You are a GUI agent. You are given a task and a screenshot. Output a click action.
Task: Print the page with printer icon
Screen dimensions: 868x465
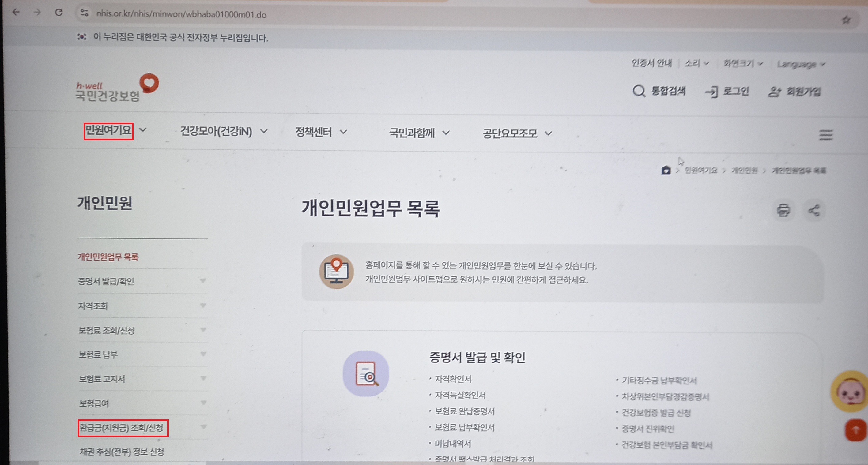pyautogui.click(x=783, y=210)
